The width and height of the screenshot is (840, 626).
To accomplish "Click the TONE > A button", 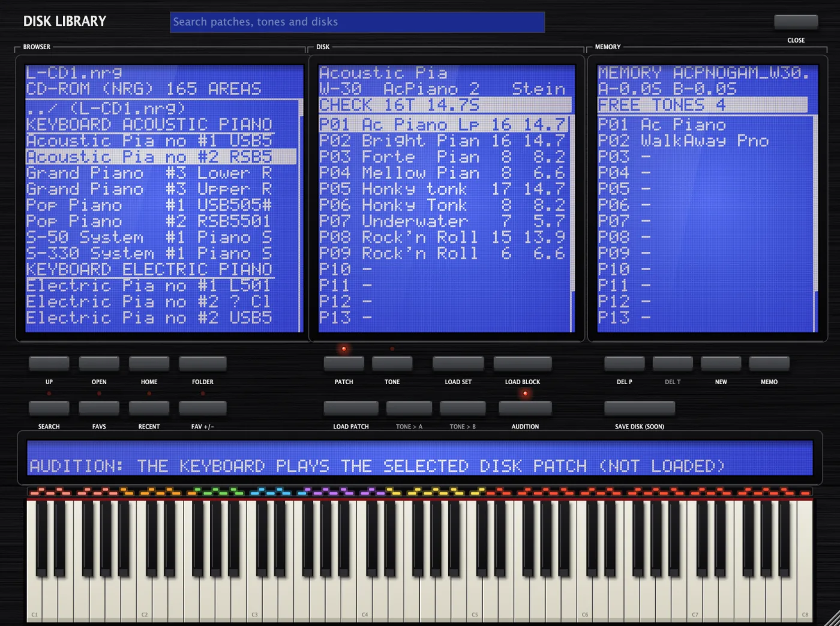I will tap(409, 408).
